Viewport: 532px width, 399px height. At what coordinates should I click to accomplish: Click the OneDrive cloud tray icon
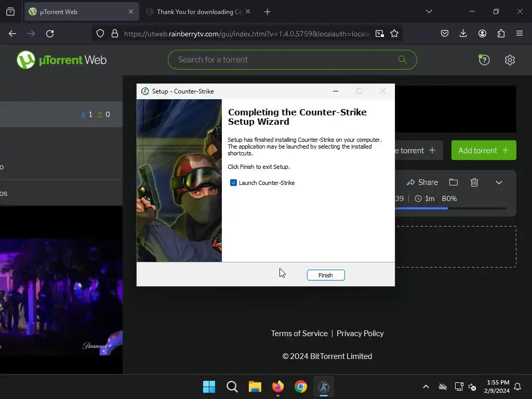pyautogui.click(x=443, y=387)
